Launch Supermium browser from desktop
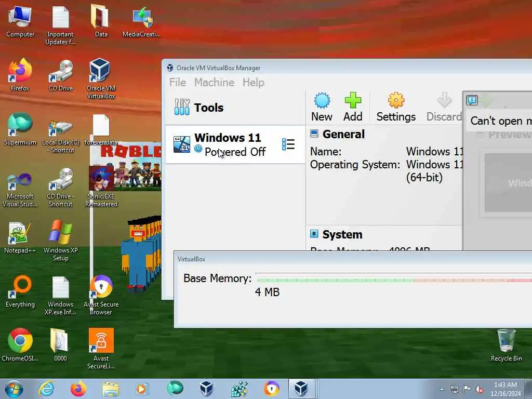 click(x=20, y=129)
